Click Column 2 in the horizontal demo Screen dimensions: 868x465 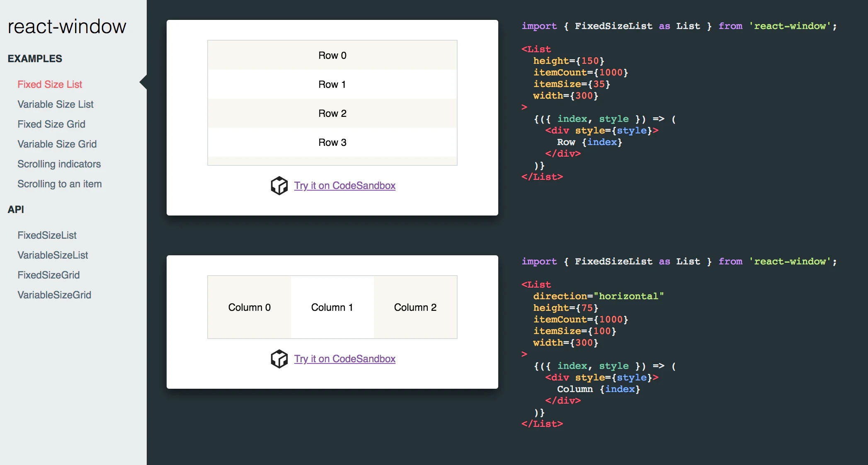(415, 307)
